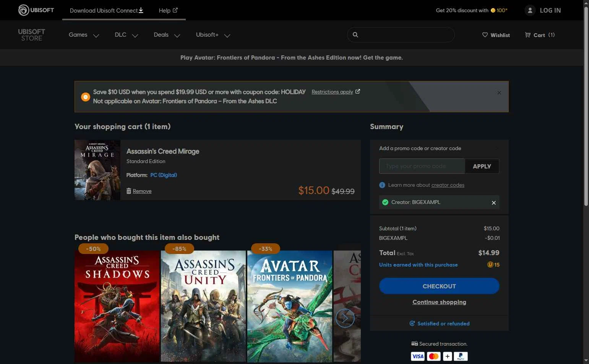This screenshot has width=589, height=364.
Task: Click the page vertical scrollbar thumb
Action: [x=586, y=106]
